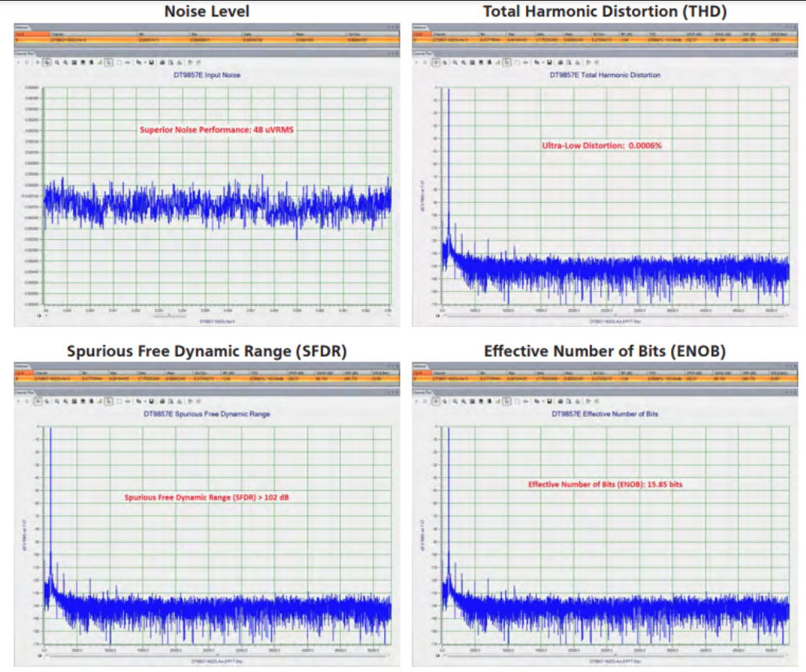Select orange highlighted statistics row in THD window
This screenshot has width=806, height=672.
pyautogui.click(x=604, y=39)
